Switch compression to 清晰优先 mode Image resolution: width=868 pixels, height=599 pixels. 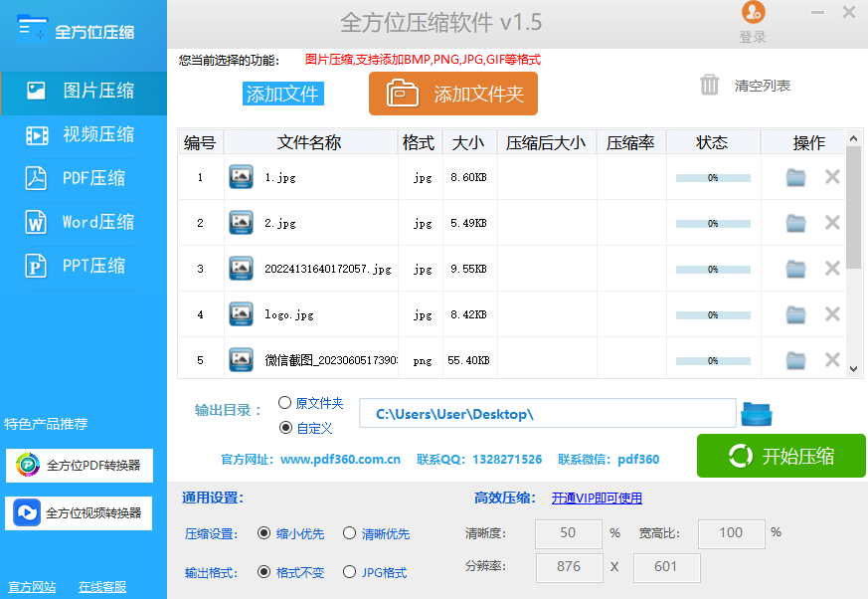tap(349, 533)
